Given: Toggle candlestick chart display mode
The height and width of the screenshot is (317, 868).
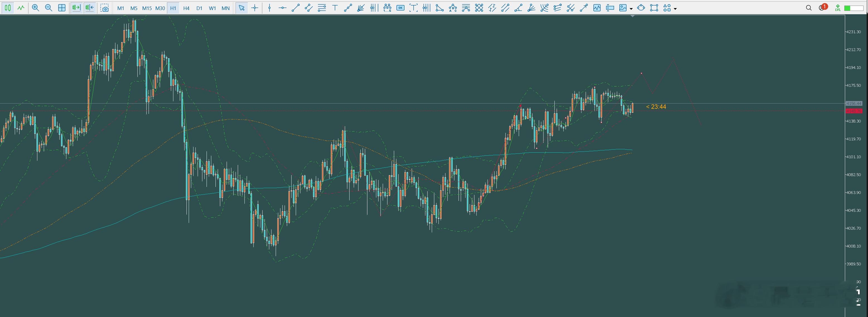Looking at the screenshot, I should click(8, 8).
